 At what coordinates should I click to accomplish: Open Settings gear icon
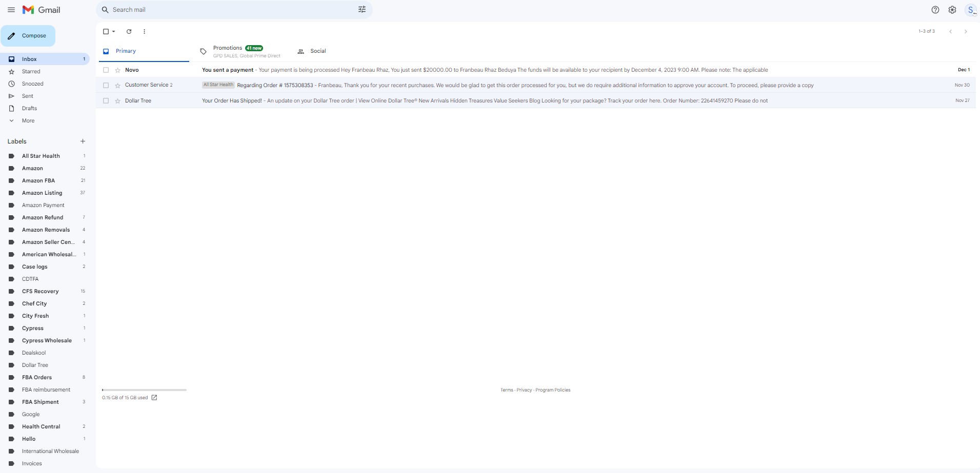[x=952, y=10]
